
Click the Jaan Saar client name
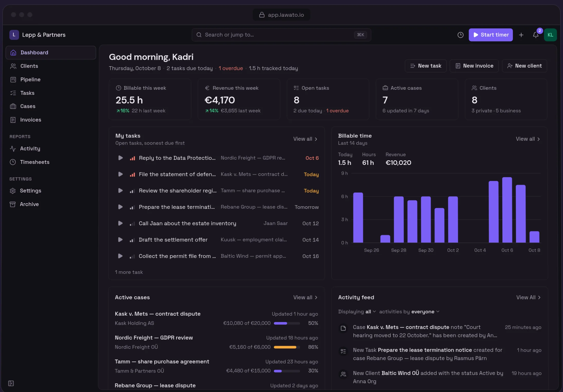(x=275, y=223)
